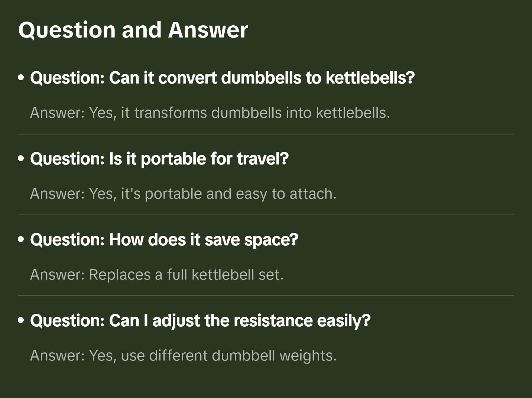Click the divider below the travel answer

click(266, 215)
